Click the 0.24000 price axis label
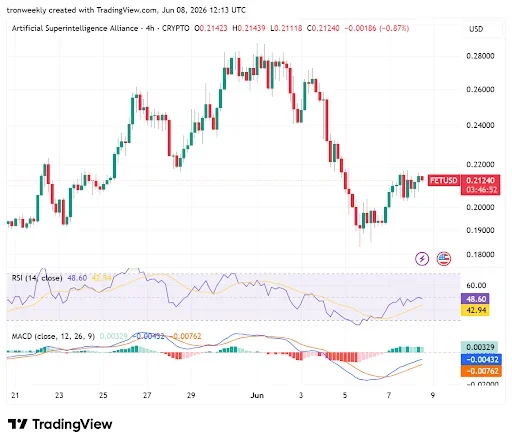This screenshot has height=444, width=512. point(480,125)
